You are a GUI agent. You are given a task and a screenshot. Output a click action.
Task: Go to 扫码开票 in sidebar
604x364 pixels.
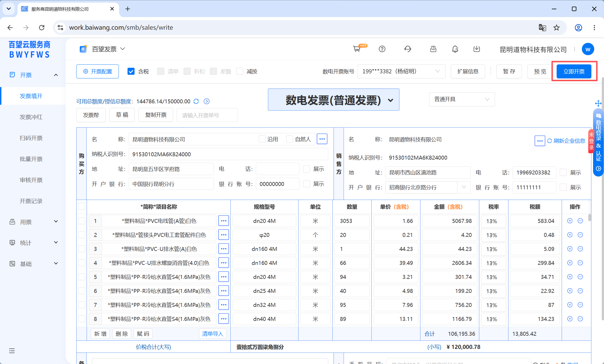click(31, 138)
